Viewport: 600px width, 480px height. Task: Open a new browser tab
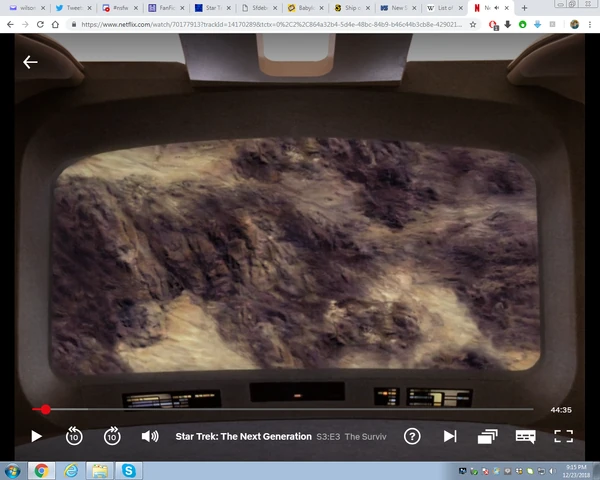(x=524, y=8)
